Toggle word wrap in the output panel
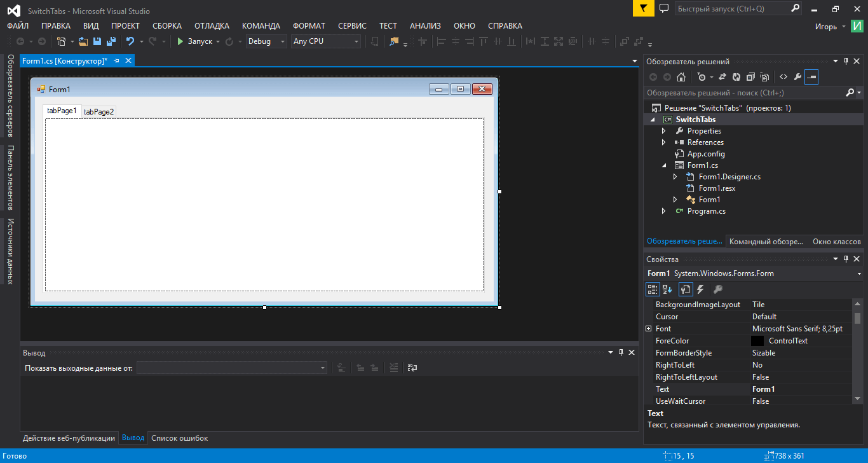 coord(412,368)
